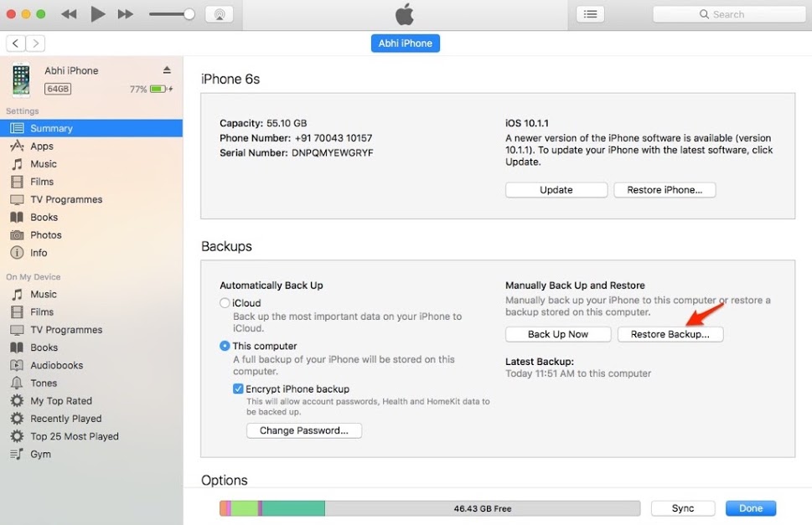Open Apps in the Settings sidebar
This screenshot has width=812, height=525.
[x=42, y=147]
